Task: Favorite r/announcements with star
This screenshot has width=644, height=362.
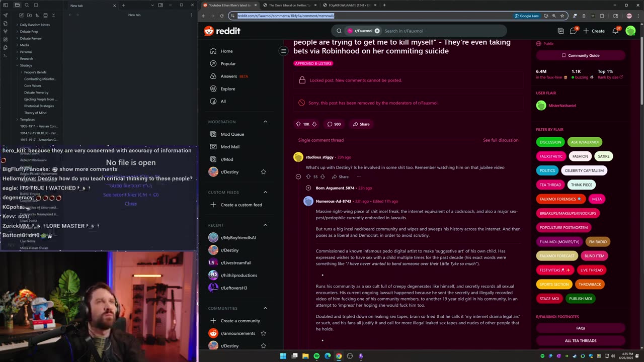Action: pos(263,333)
